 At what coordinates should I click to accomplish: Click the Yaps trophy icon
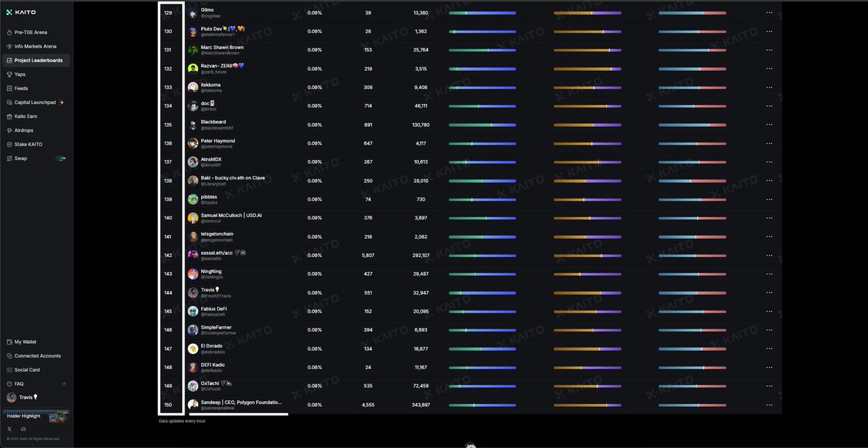9,74
